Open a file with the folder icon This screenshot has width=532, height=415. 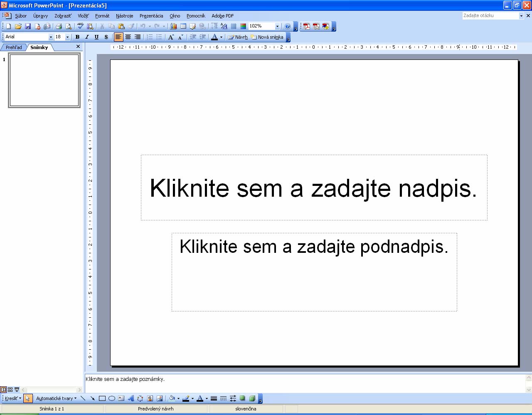(x=18, y=26)
